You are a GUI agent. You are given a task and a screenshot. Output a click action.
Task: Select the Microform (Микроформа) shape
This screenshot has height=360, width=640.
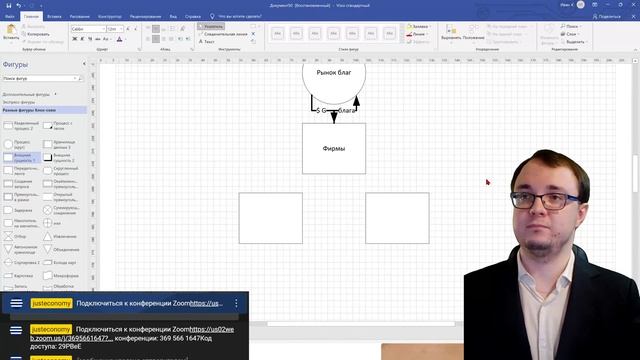(x=61, y=276)
